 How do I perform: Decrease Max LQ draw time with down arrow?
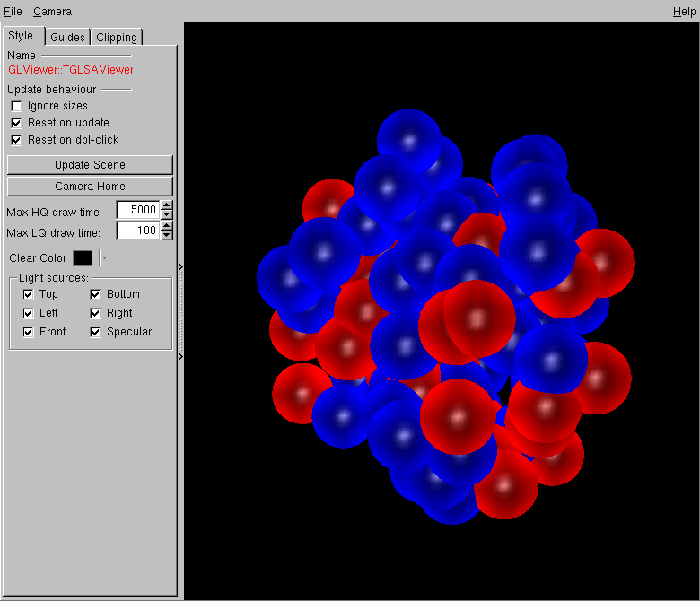(x=167, y=235)
